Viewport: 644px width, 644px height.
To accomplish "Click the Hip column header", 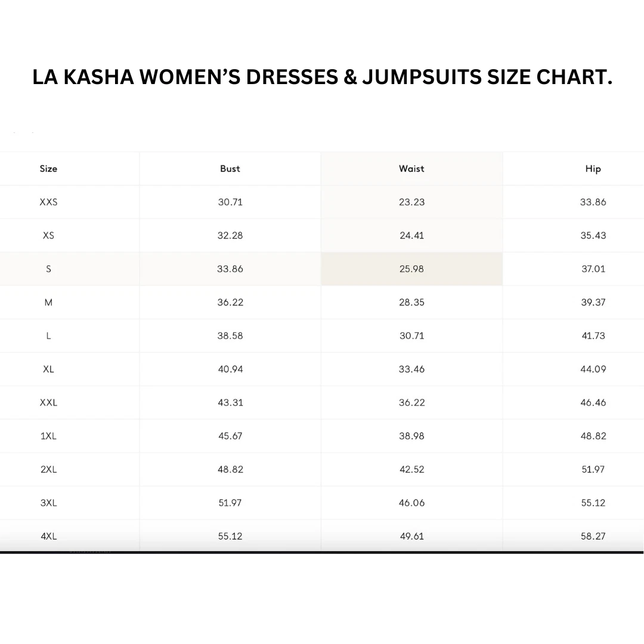I will pos(593,169).
